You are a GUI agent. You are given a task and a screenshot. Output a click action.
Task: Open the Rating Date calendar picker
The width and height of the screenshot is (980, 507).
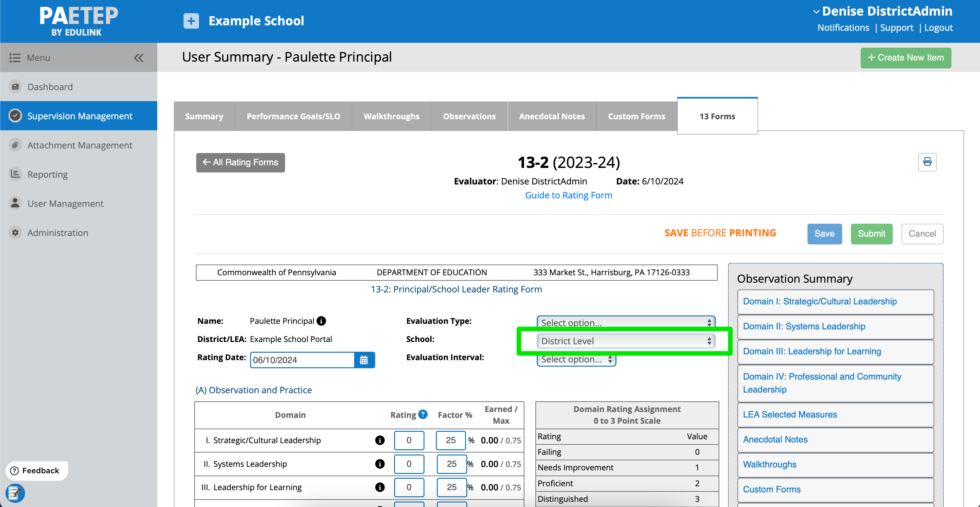point(364,360)
